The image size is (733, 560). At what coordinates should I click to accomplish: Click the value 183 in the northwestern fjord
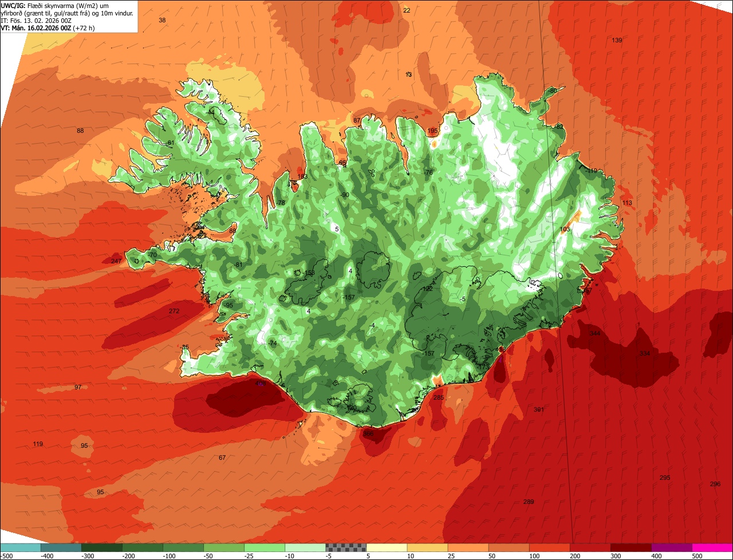pyautogui.click(x=302, y=176)
